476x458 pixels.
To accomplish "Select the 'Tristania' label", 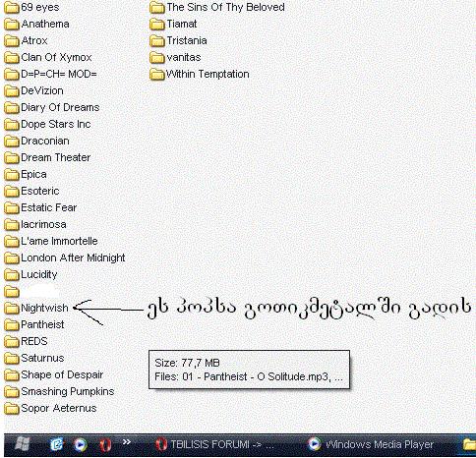I will click(x=187, y=40).
